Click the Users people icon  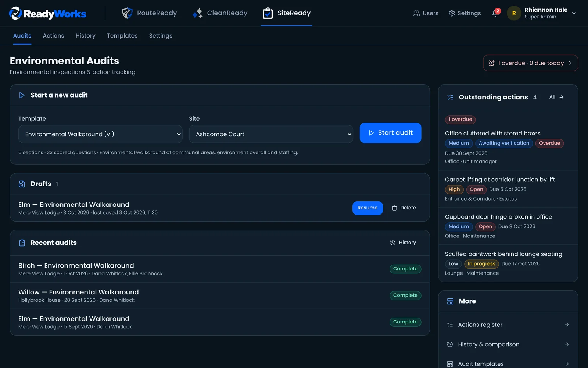(x=416, y=13)
